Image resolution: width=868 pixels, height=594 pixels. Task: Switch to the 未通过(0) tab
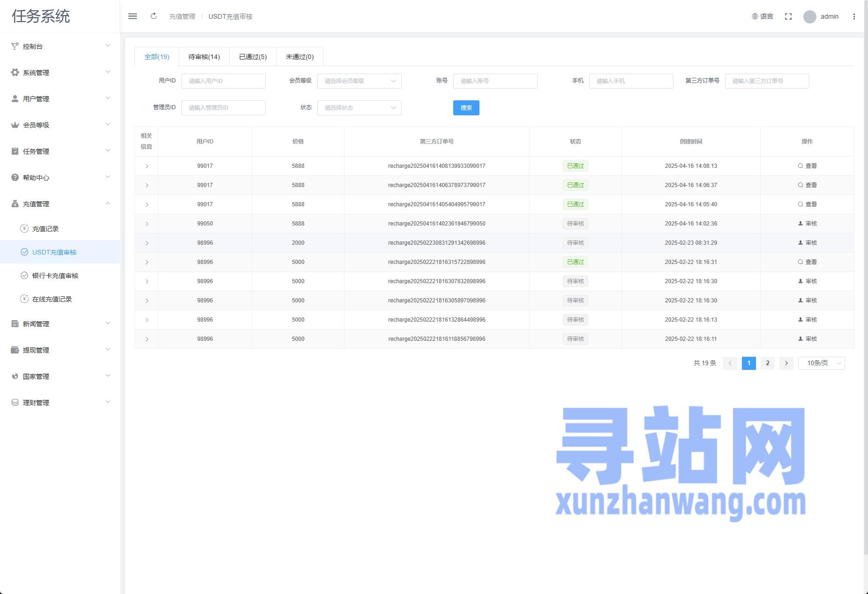(299, 57)
